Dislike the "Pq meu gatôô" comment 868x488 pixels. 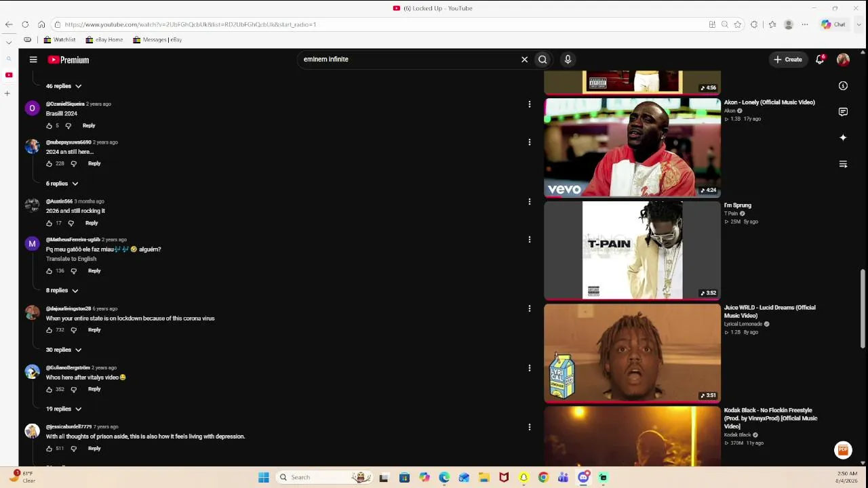pos(74,270)
